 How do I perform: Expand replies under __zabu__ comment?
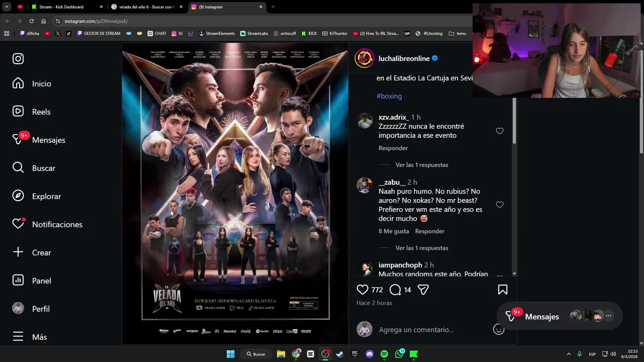click(x=422, y=248)
